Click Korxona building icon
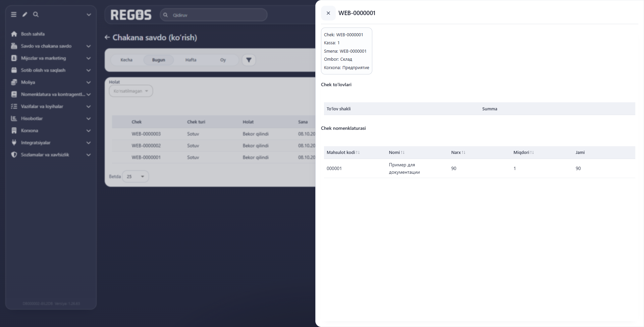The image size is (644, 327). 14,130
